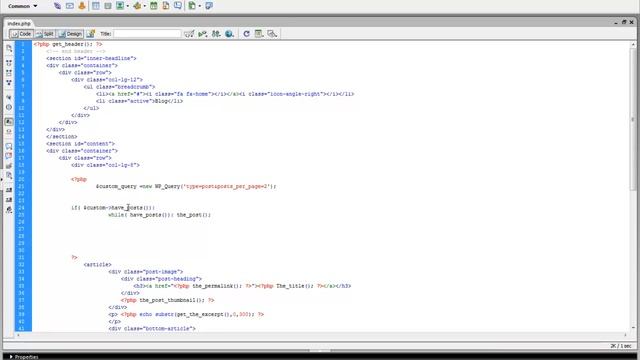The image size is (640, 360).
Task: Click into the Title input field
Action: click(147, 34)
